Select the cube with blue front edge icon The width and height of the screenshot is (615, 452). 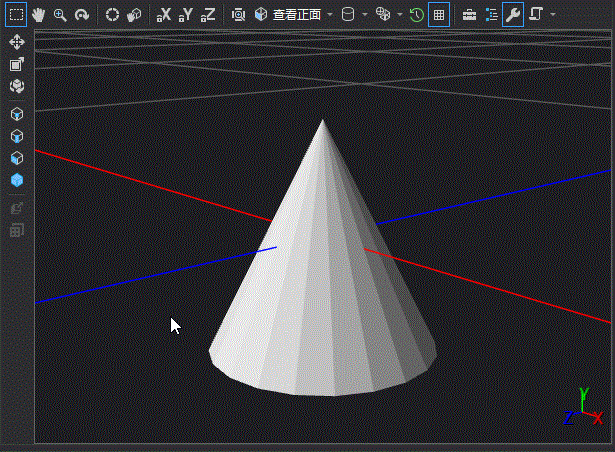pyautogui.click(x=17, y=136)
